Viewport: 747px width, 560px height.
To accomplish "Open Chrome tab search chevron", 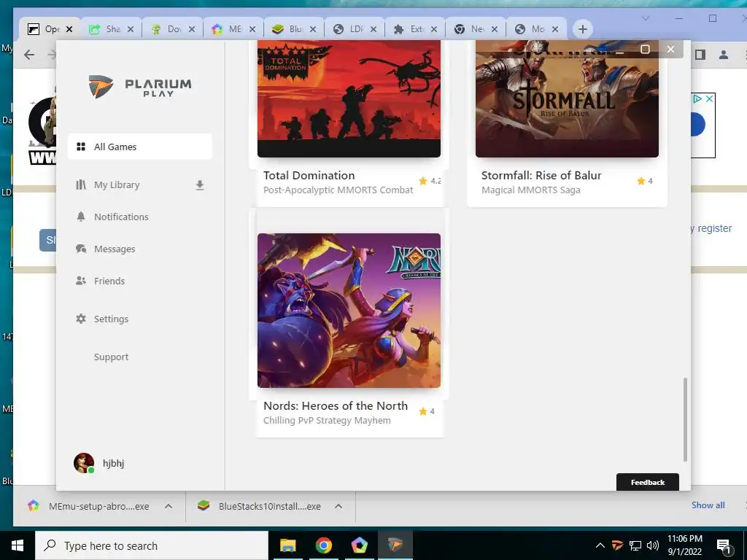I will pos(646,18).
